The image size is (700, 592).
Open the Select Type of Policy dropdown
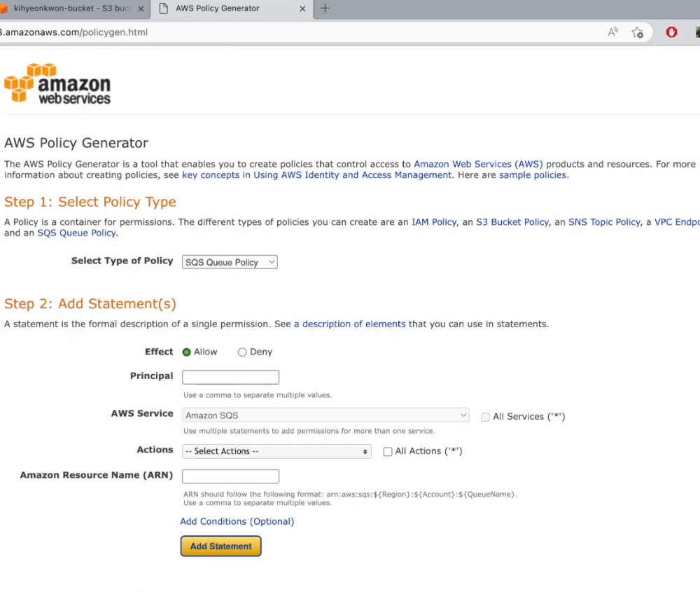tap(230, 262)
